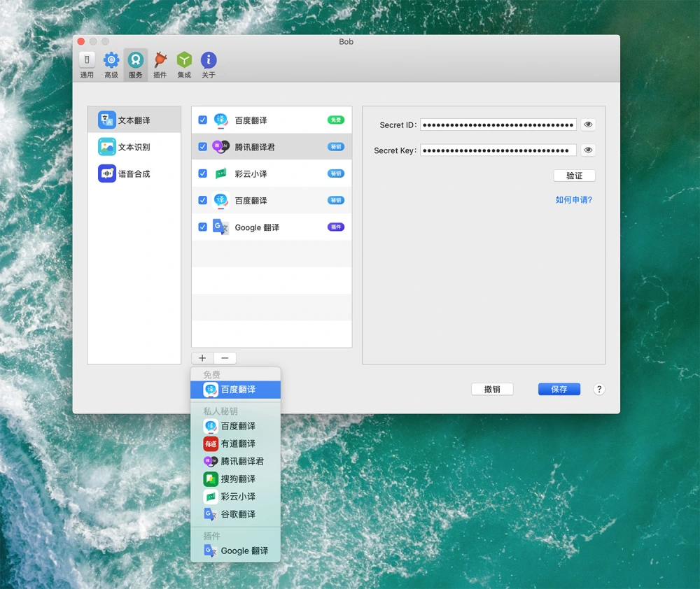Reveal the Secret Key with eye icon
Viewport: 700px width, 589px height.
588,150
